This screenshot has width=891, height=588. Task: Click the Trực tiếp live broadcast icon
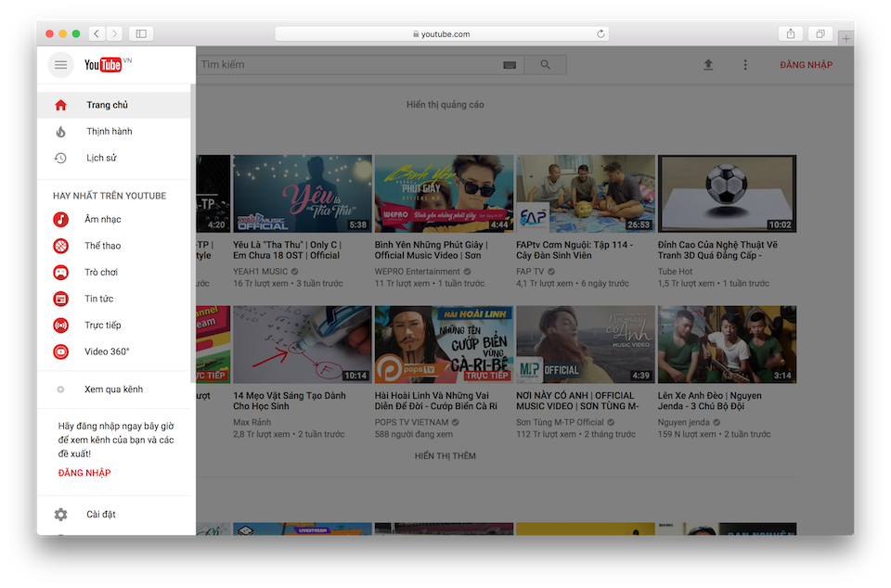(60, 325)
